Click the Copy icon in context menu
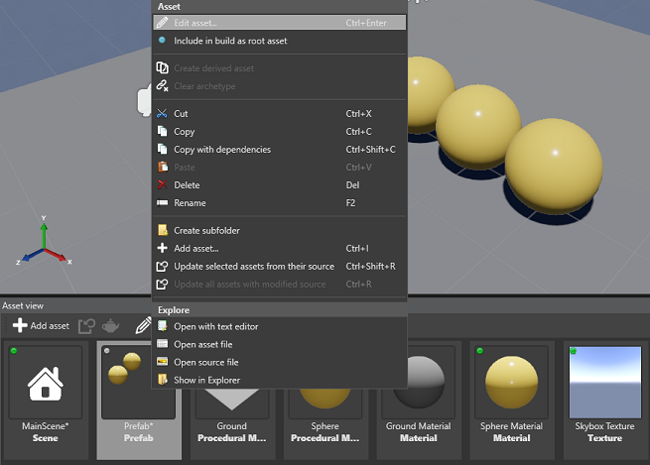Viewport: 650px width, 465px height. [x=163, y=132]
